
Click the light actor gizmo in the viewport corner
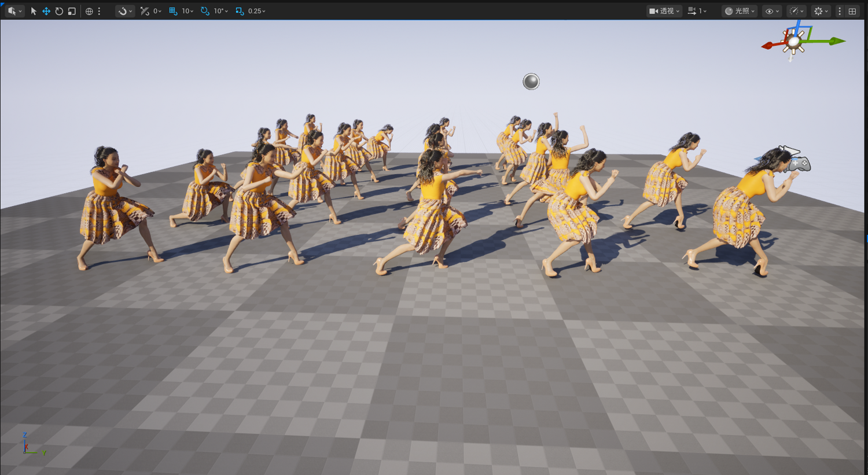tap(793, 42)
